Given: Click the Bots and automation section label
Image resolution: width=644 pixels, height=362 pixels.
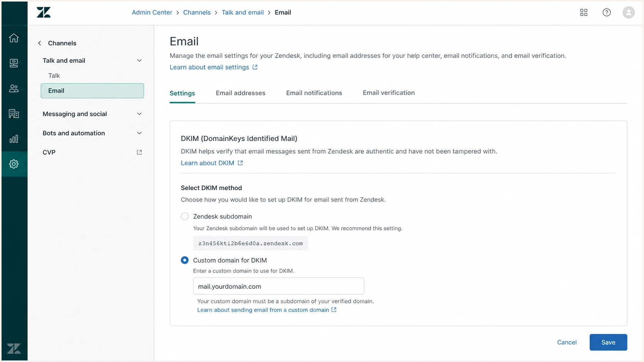Looking at the screenshot, I should [74, 133].
